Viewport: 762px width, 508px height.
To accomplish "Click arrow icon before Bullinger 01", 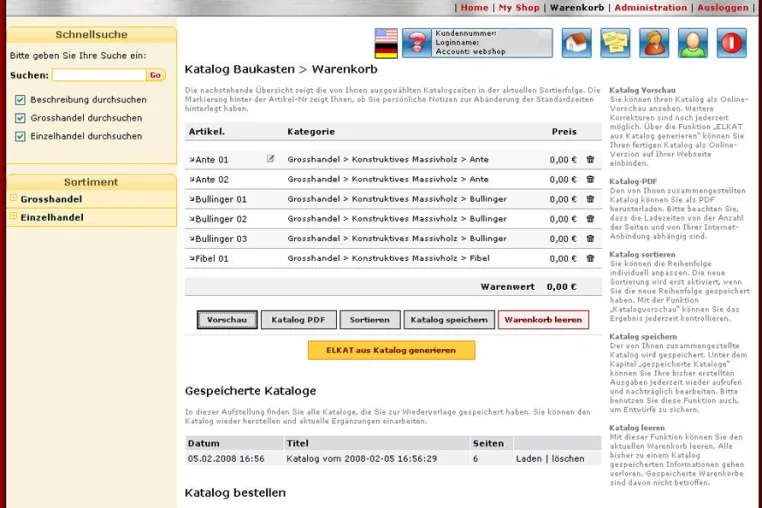I will click(x=192, y=199).
